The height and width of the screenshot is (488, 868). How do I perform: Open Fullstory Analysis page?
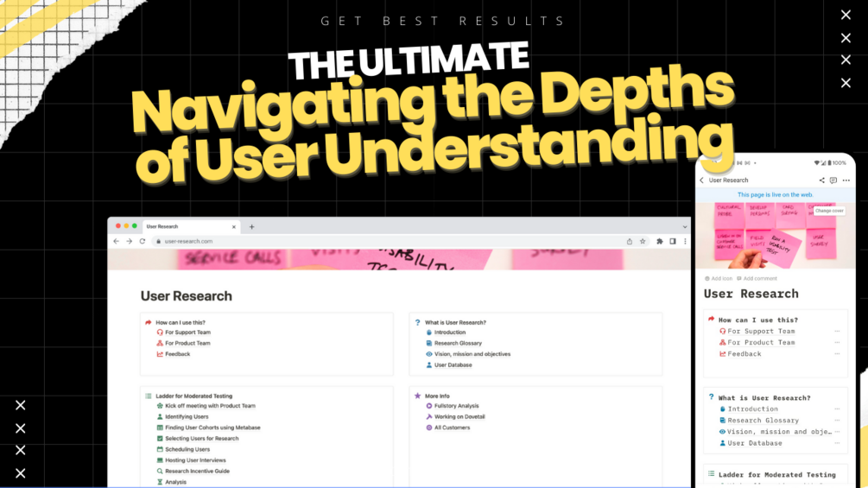pyautogui.click(x=456, y=406)
